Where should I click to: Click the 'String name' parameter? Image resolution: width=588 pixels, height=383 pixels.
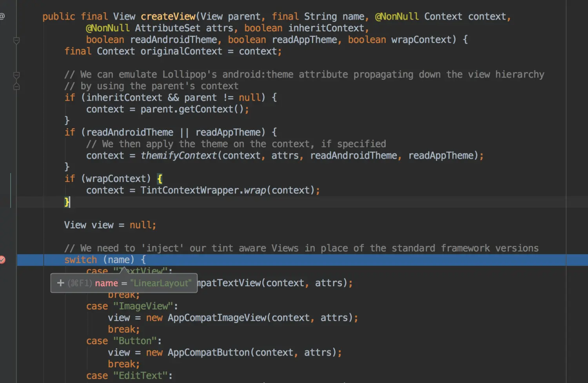click(334, 16)
